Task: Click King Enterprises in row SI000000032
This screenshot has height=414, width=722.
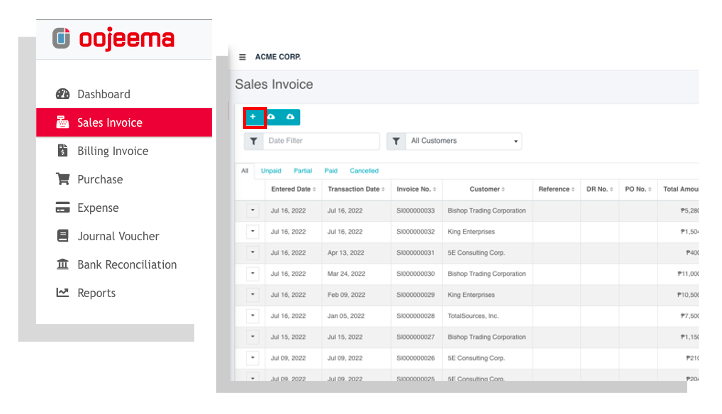Action: pos(471,232)
